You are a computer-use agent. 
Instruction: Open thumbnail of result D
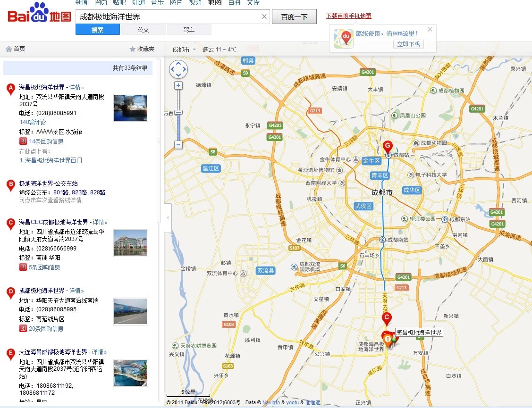pyautogui.click(x=131, y=311)
